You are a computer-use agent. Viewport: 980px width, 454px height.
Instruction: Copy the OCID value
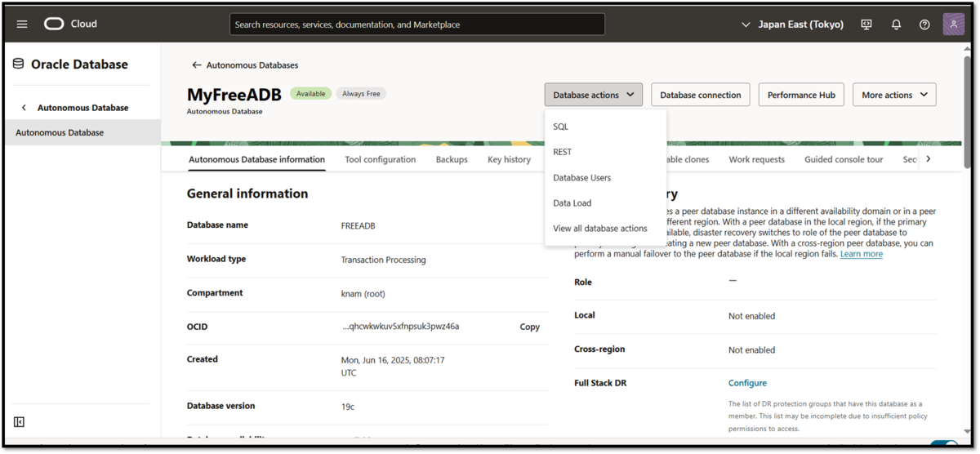(530, 327)
